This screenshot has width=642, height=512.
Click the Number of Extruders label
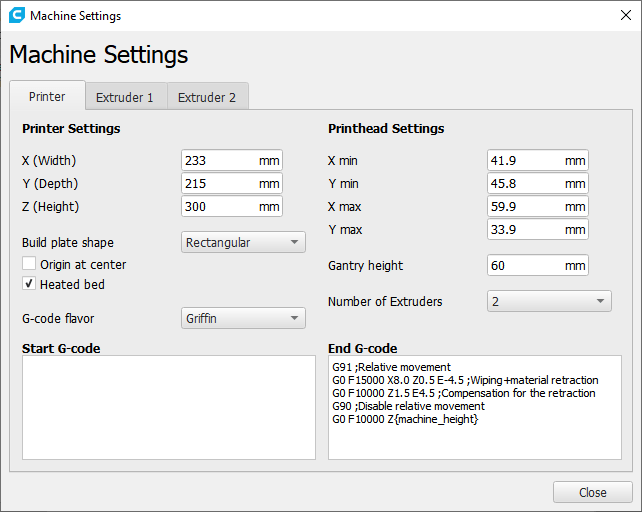[x=385, y=301]
